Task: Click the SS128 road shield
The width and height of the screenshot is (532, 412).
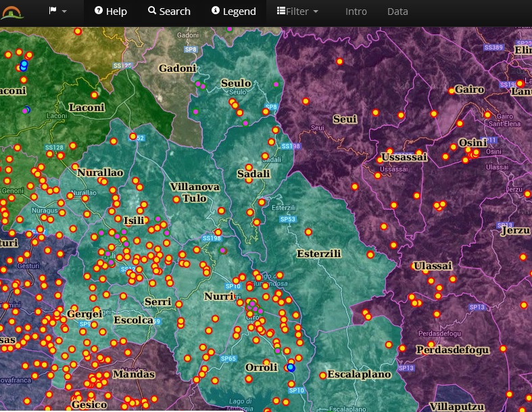Action: pos(54,147)
